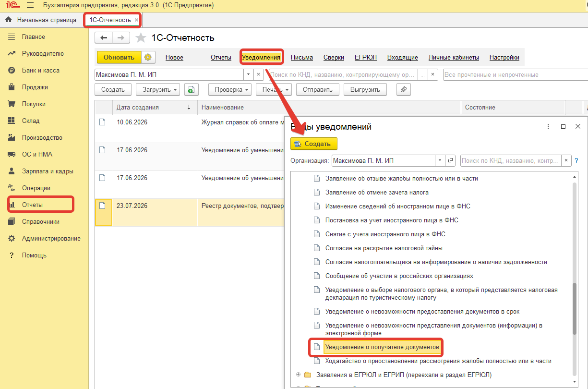
Task: Click the Зарплата и кадры person icon
Action: [12, 171]
